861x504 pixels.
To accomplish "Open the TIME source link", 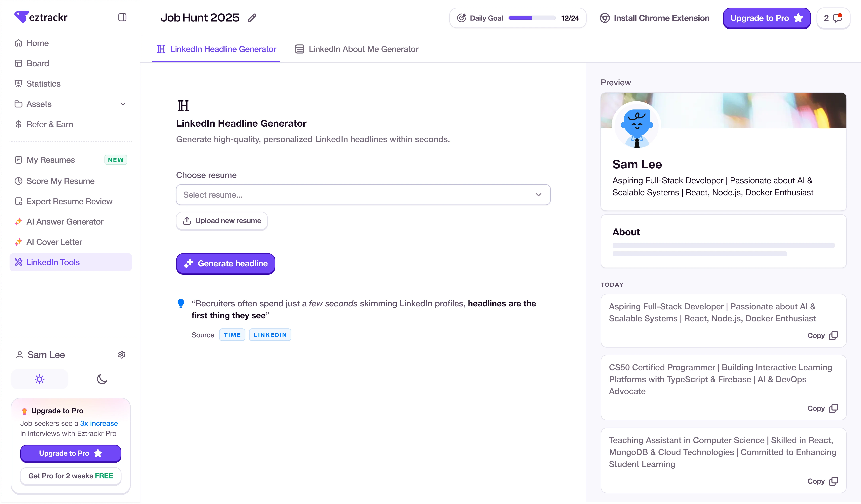I will pyautogui.click(x=232, y=335).
